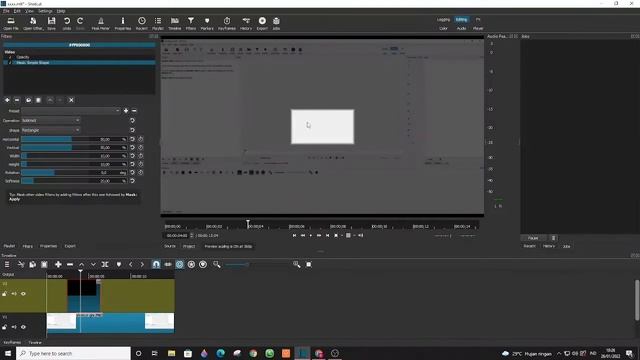Toggle the Timeline panel from the main toolbar
The height and width of the screenshot is (360, 640).
coord(175,23)
